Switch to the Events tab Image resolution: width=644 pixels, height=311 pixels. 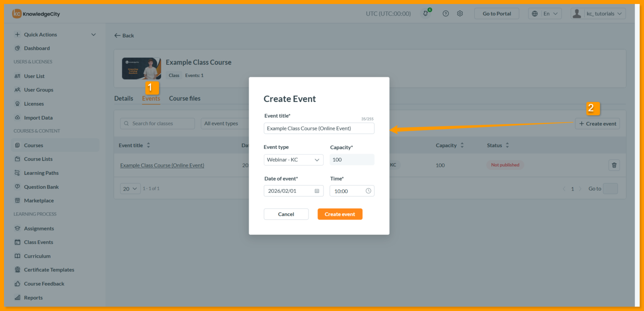click(151, 98)
